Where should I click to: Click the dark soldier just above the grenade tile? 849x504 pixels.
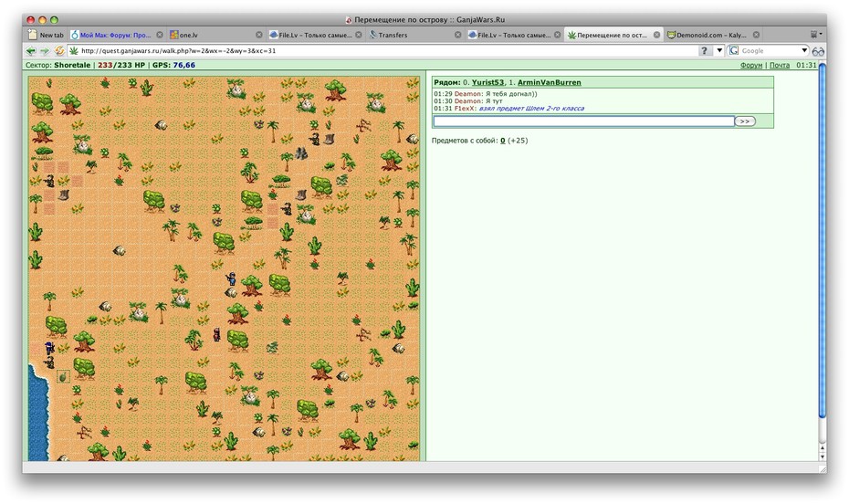[x=50, y=362]
